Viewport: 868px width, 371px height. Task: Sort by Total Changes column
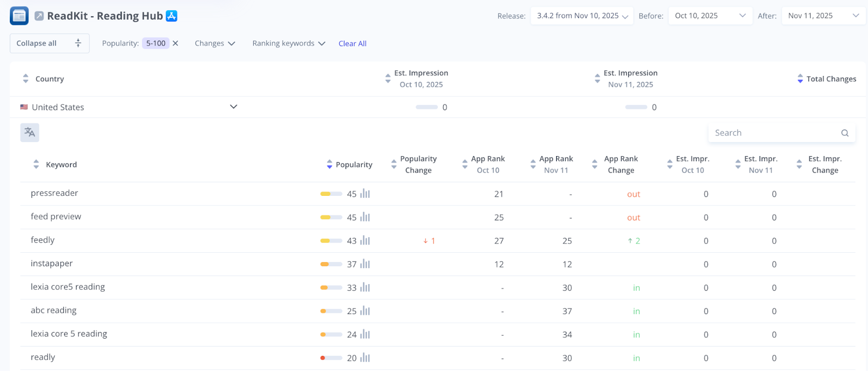click(800, 79)
